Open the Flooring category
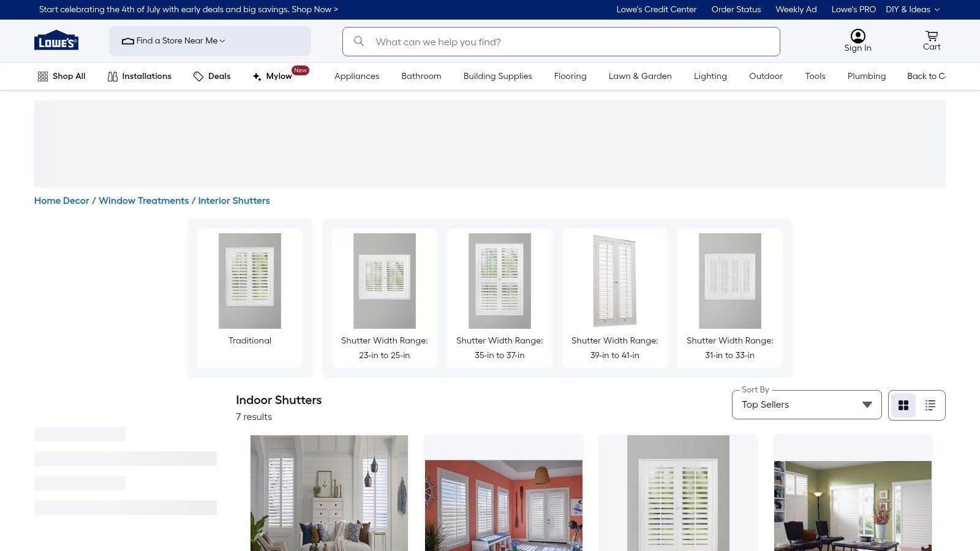The width and height of the screenshot is (980, 551). 570,77
